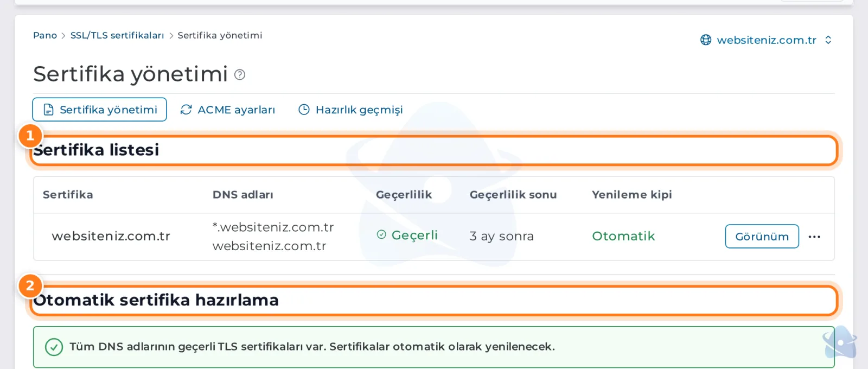
Task: Click the Sertifika listesi section heading
Action: click(96, 150)
